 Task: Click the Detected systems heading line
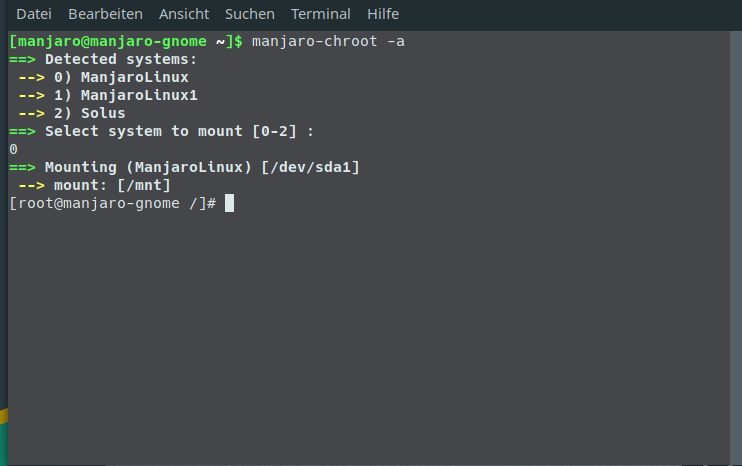tap(121, 59)
